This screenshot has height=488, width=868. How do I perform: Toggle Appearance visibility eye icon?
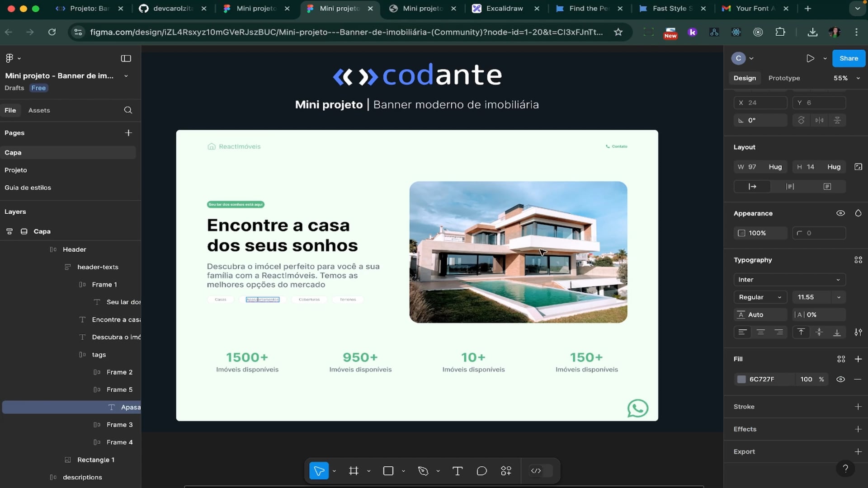tap(840, 213)
